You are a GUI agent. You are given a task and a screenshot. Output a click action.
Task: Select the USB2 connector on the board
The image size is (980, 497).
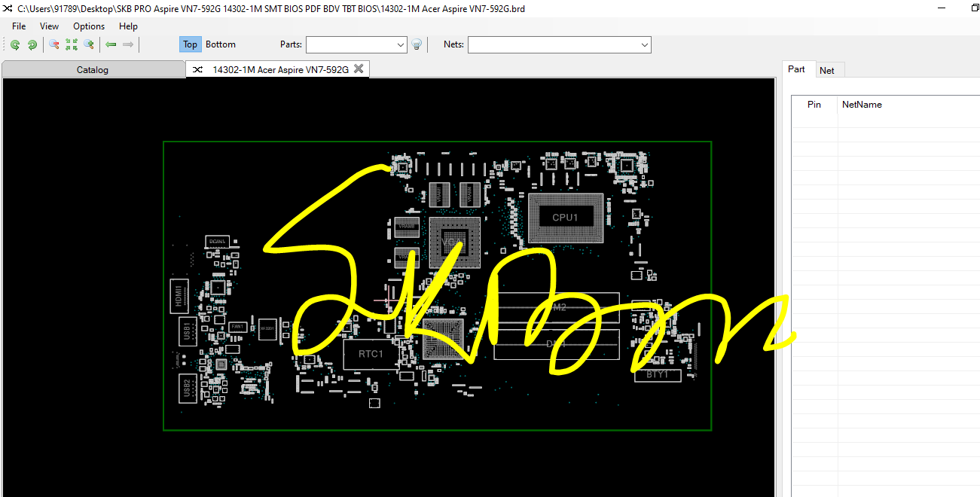click(x=187, y=389)
